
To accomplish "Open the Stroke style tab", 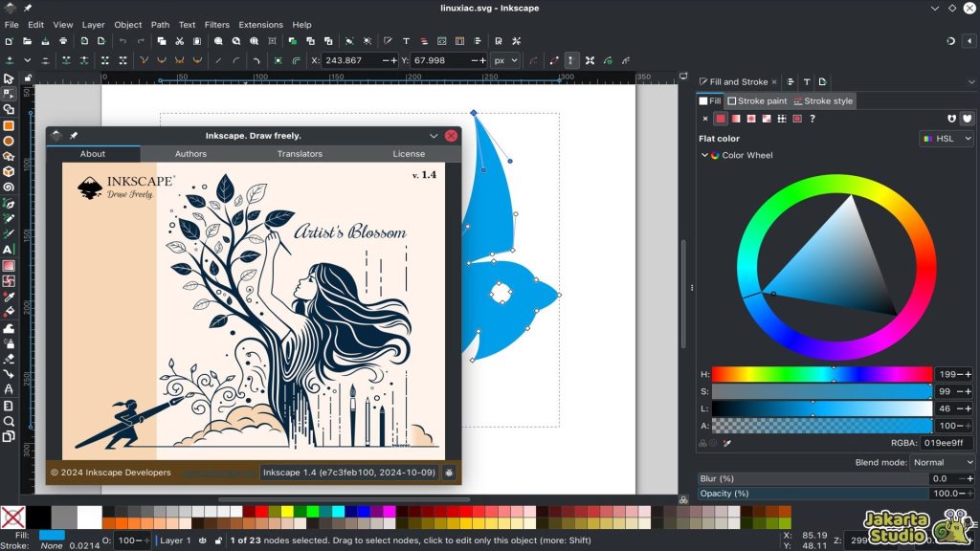I will pos(822,100).
